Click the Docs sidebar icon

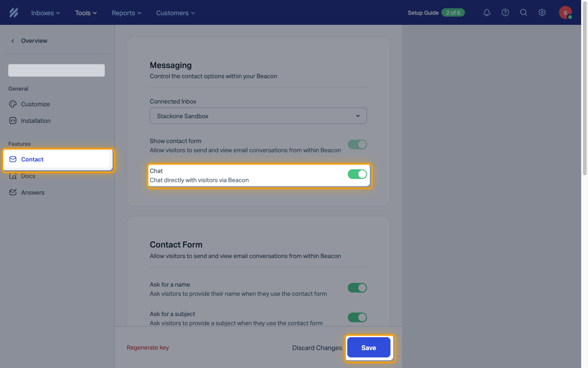(13, 176)
